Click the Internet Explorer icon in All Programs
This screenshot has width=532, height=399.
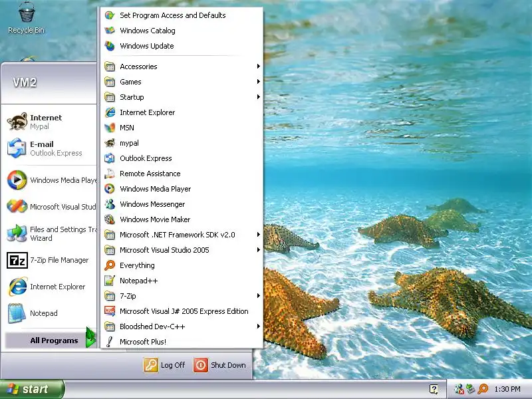pyautogui.click(x=110, y=112)
